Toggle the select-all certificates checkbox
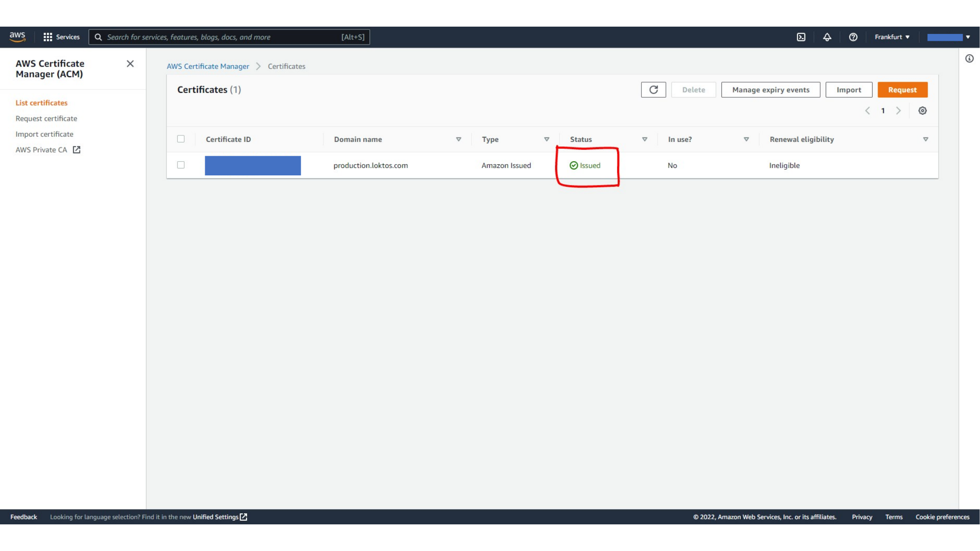The width and height of the screenshot is (980, 551). pos(181,139)
